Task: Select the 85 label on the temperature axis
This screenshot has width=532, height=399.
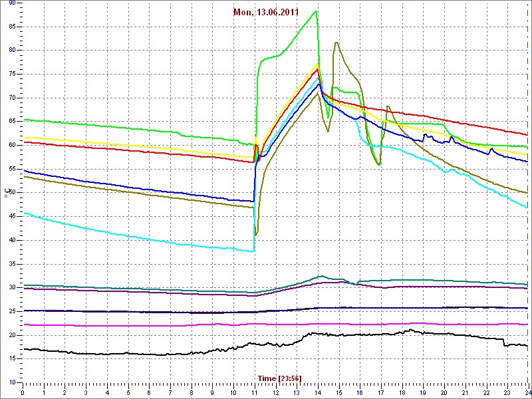Action: [12, 27]
